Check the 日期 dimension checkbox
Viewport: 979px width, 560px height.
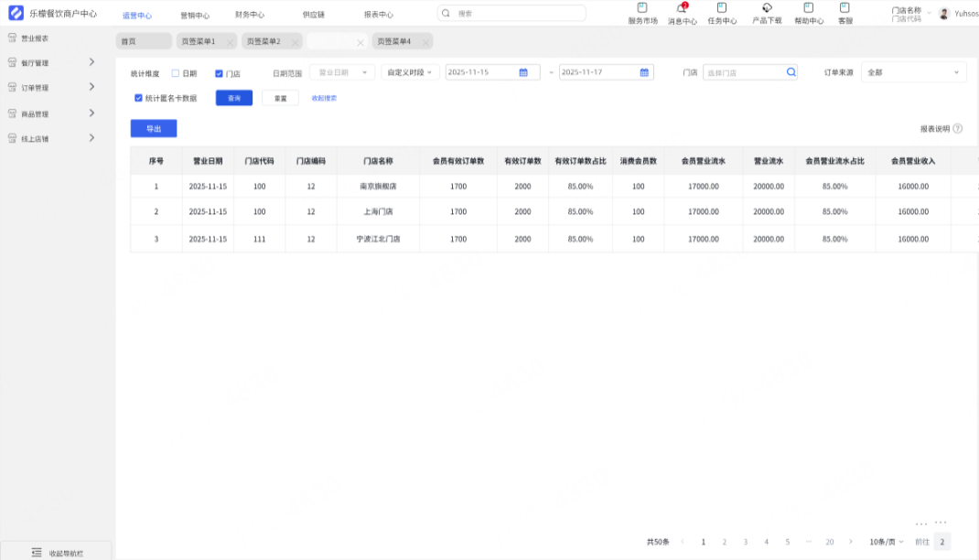coord(176,73)
